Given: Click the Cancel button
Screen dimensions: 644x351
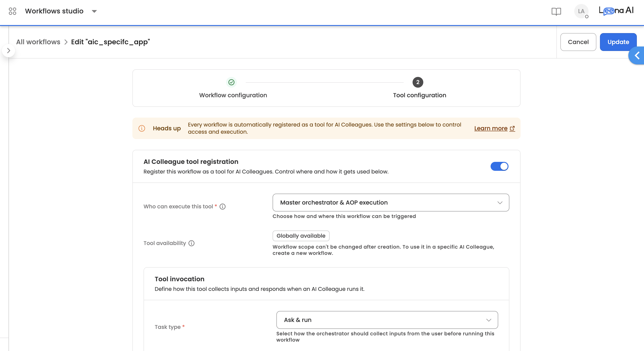Looking at the screenshot, I should tap(578, 42).
